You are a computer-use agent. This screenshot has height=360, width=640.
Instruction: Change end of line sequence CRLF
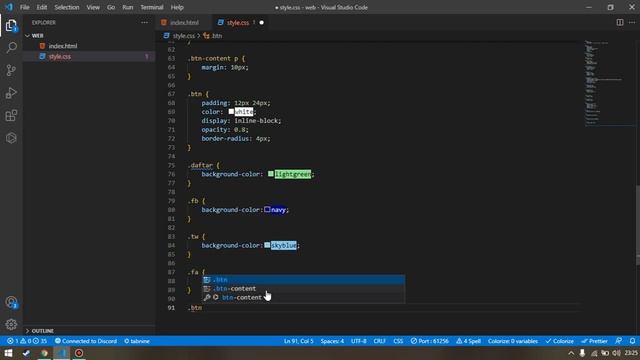[x=379, y=341]
